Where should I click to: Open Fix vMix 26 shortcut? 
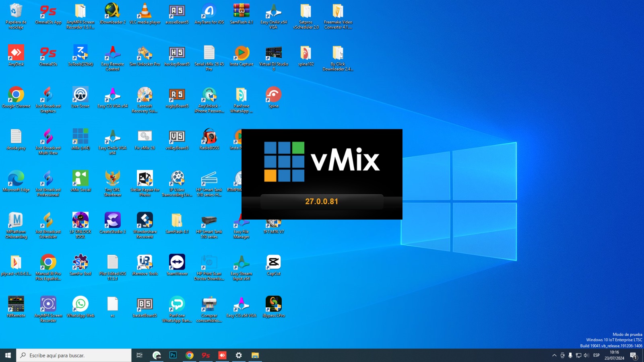[145, 139]
